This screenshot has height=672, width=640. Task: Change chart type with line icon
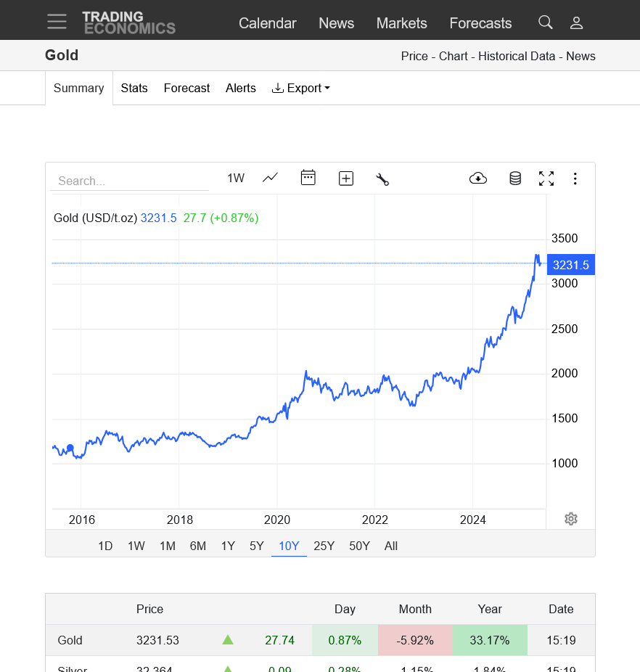271,178
